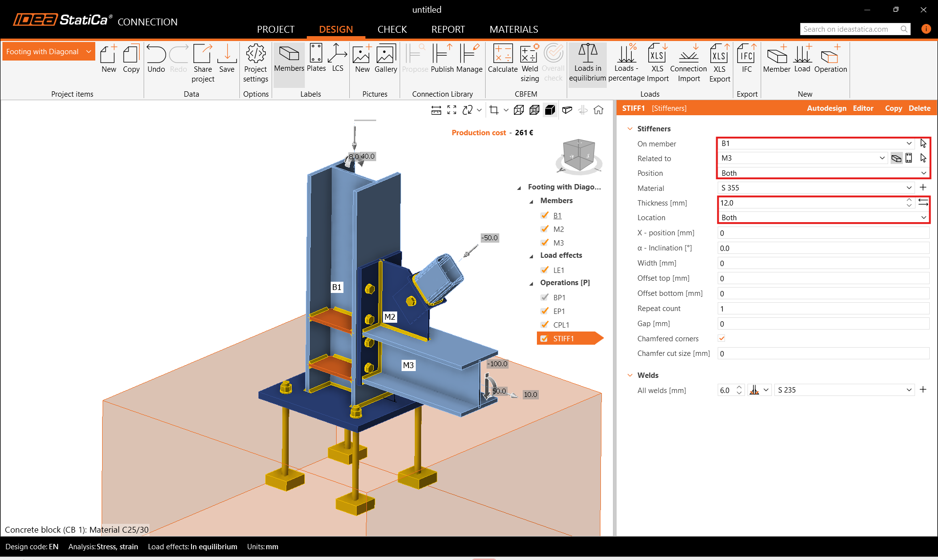
Task: Click the Delete button in STIFF1 header
Action: click(919, 108)
